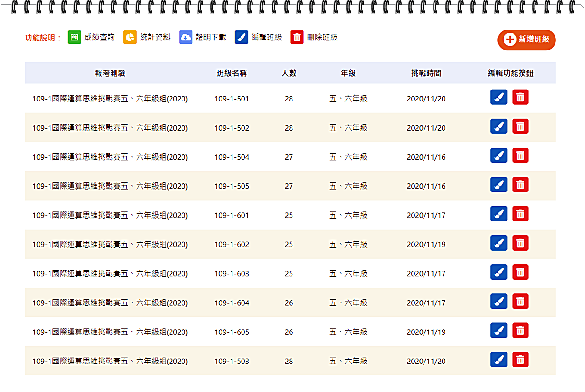Click the 五、六年級 grade for 109-1-501
This screenshot has width=585, height=392.
click(348, 99)
